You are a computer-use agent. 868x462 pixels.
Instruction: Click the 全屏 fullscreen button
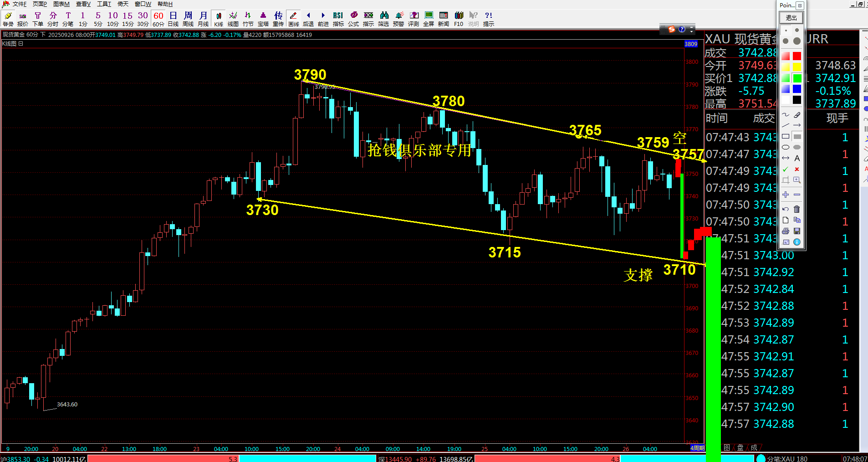click(429, 19)
